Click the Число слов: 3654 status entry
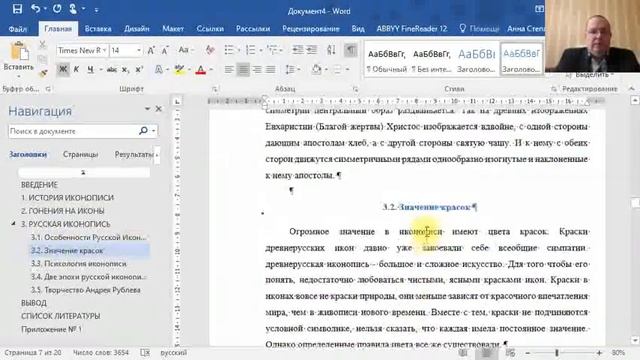 point(101,352)
